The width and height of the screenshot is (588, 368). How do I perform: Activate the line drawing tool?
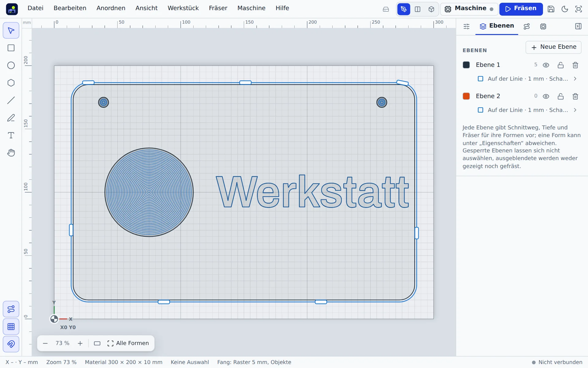(x=11, y=100)
